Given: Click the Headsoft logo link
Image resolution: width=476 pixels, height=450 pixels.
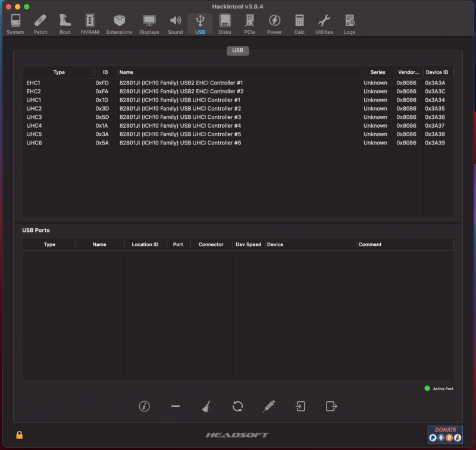Looking at the screenshot, I should pyautogui.click(x=237, y=435).
